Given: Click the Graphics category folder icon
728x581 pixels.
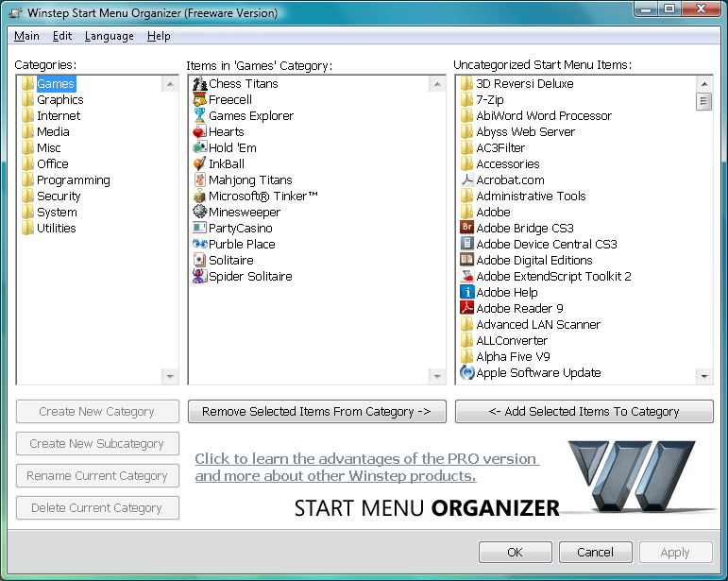Looking at the screenshot, I should [x=28, y=99].
